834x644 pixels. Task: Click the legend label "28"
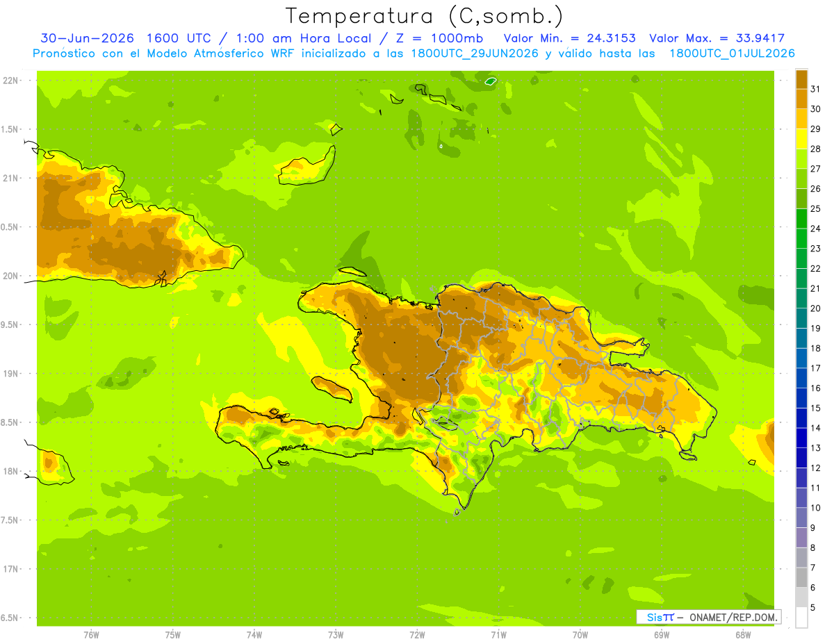815,149
